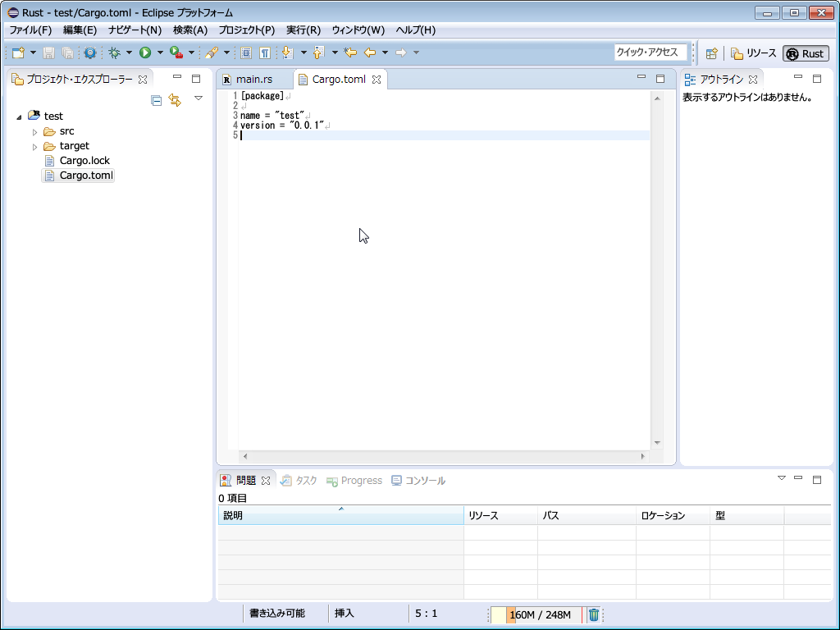The image size is (840, 630).
Task: Select the 問題 tab
Action: [246, 481]
